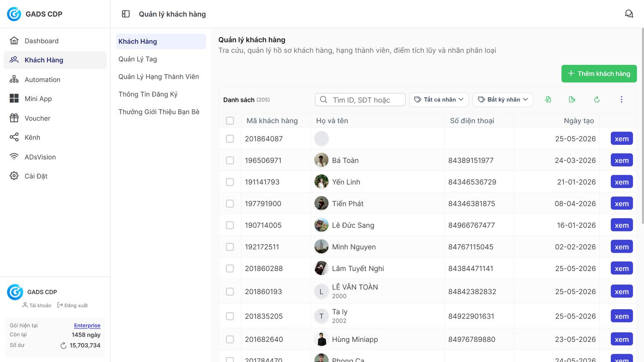Click the T avatar of Ta ly

(322, 316)
